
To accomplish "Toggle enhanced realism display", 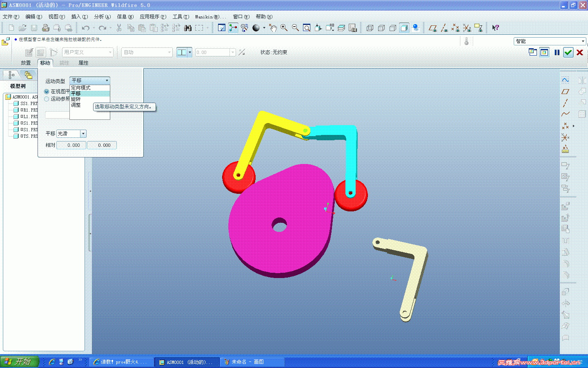I will (x=416, y=28).
